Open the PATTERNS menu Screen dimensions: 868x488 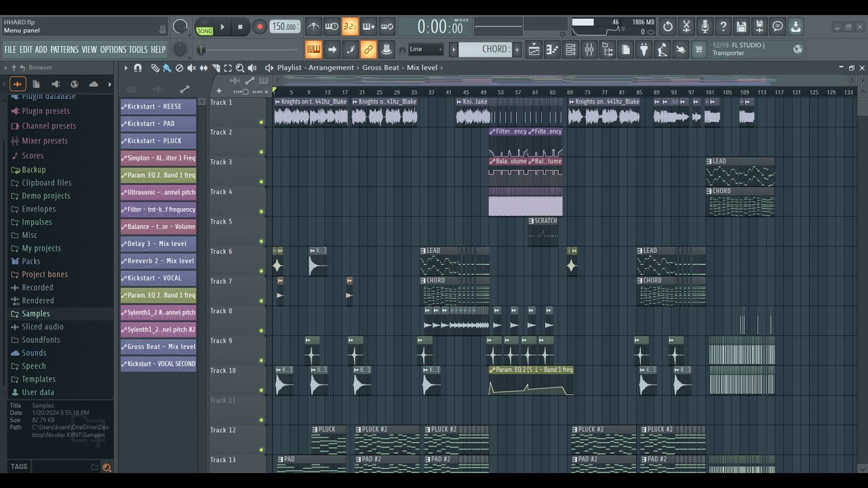click(x=64, y=49)
